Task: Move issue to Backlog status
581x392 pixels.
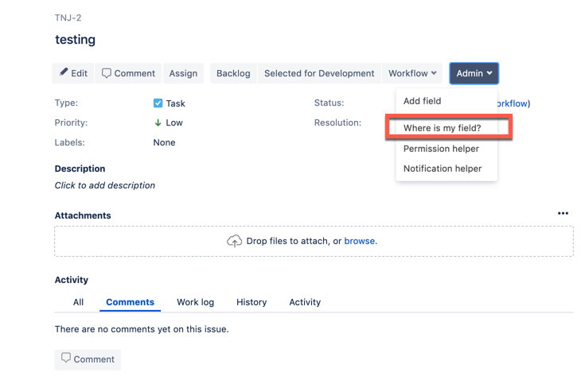Action: pos(233,73)
